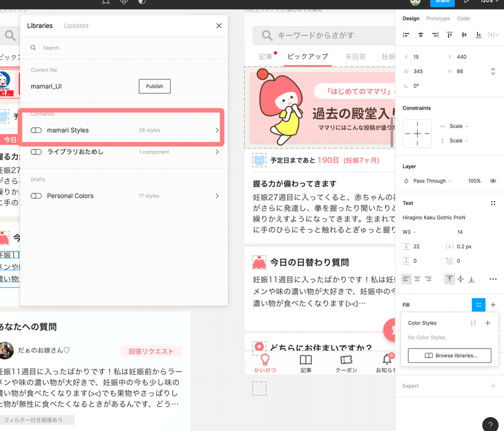Open Pass Through blend mode dropdown
The image size is (504, 431).
pyautogui.click(x=432, y=181)
